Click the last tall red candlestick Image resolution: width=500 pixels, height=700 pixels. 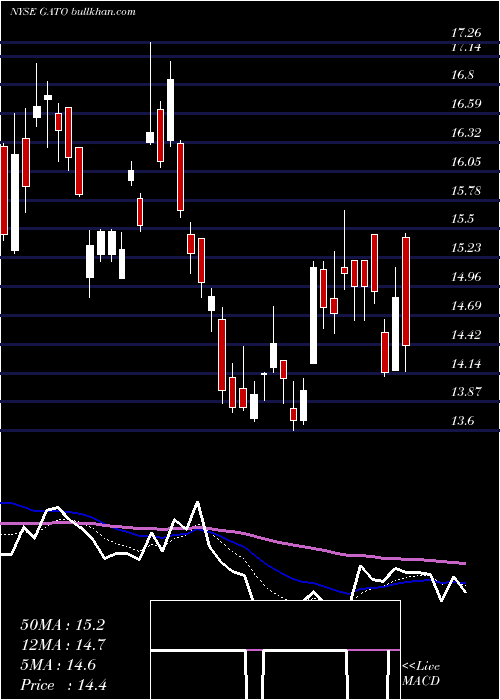point(406,291)
